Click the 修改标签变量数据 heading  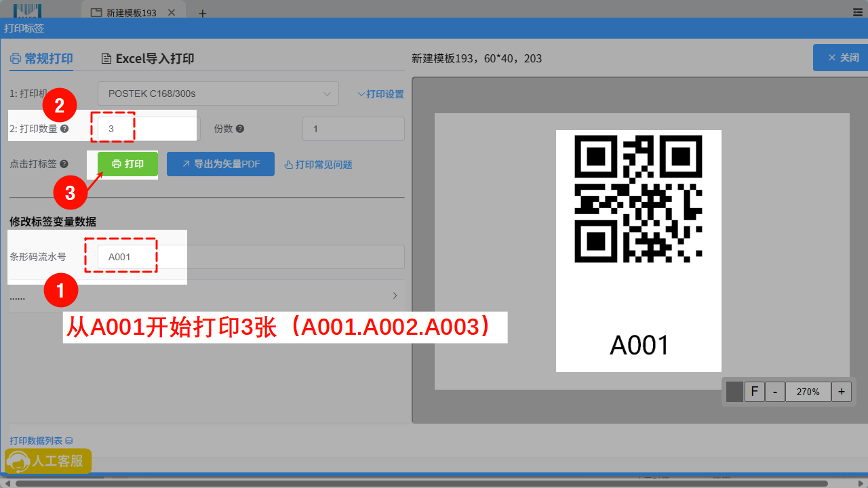click(x=53, y=222)
